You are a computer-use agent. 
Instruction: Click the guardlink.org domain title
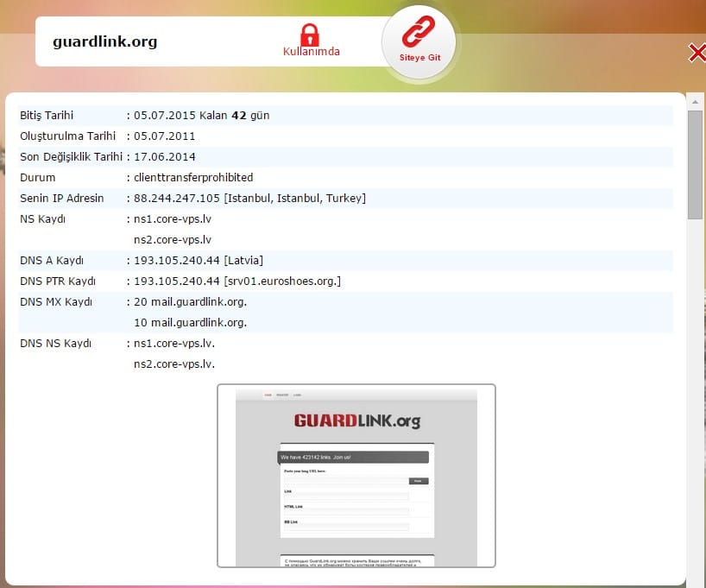(x=104, y=41)
